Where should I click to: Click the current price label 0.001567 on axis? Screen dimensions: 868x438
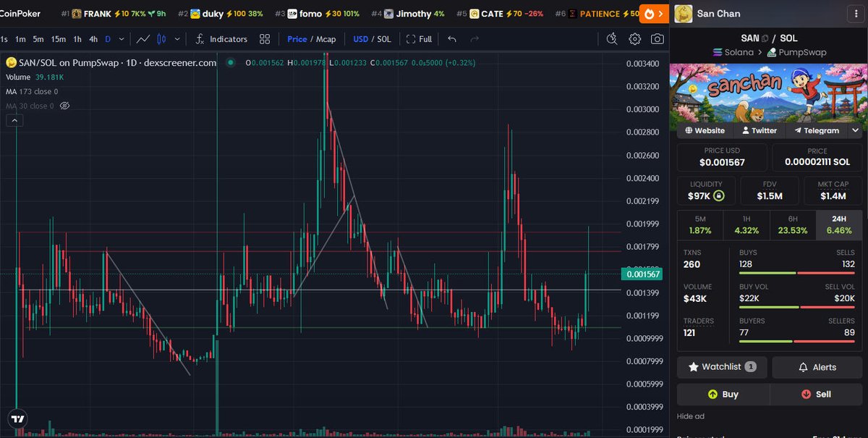click(x=642, y=274)
